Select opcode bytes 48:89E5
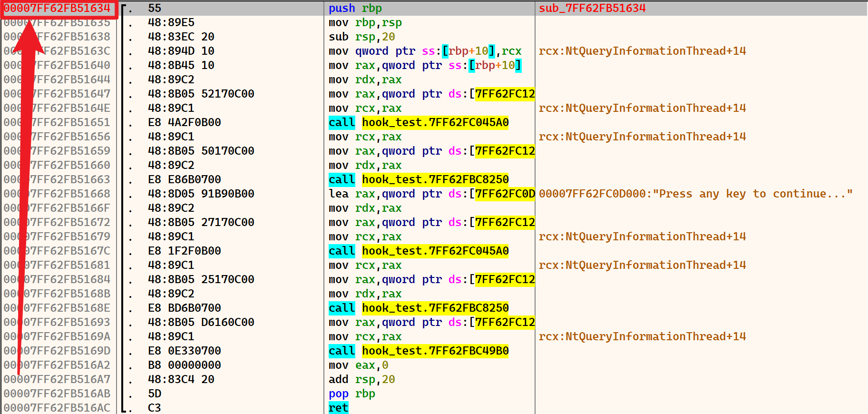 [171, 23]
